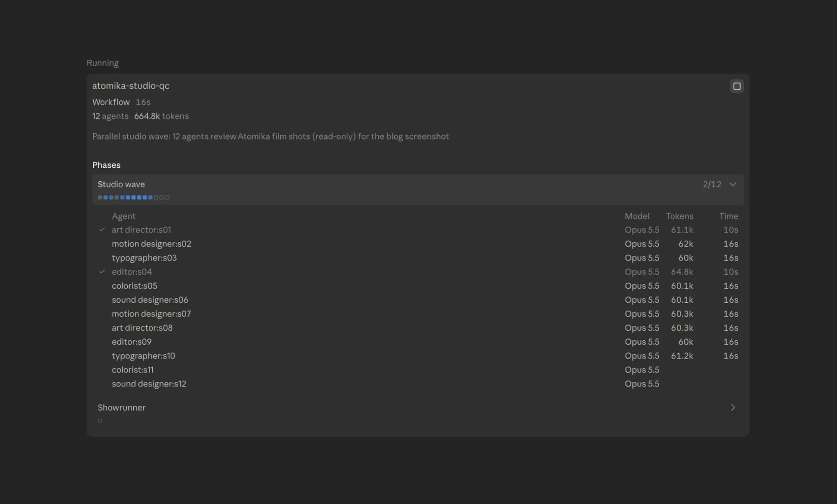
Task: Select the editor:s09 agent row
Action: (x=418, y=342)
